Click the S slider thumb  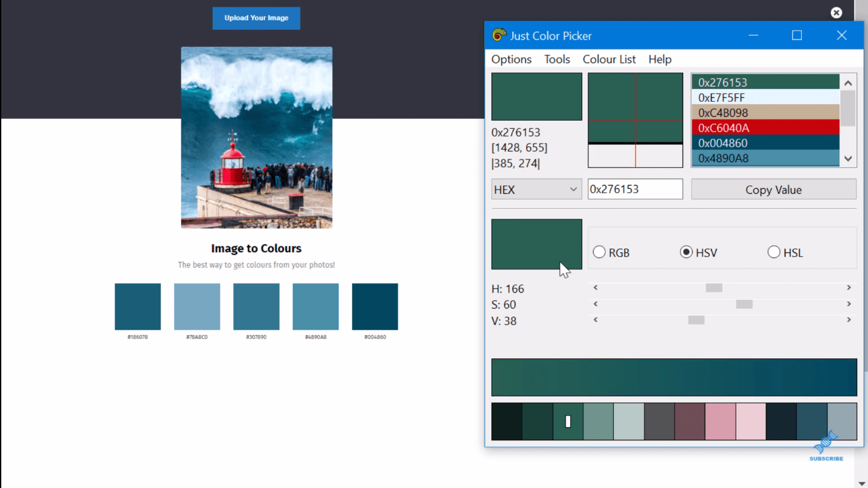coord(744,304)
